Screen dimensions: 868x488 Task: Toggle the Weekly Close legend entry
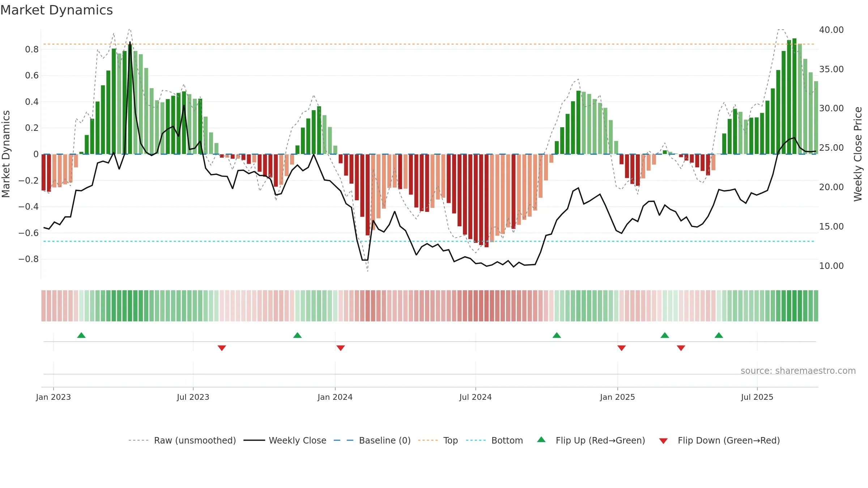coord(285,440)
